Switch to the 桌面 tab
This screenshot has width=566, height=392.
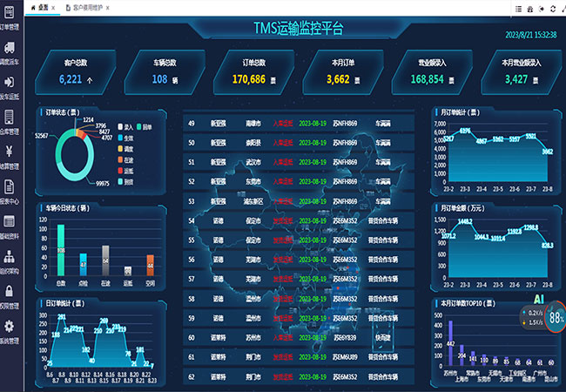tap(38, 7)
